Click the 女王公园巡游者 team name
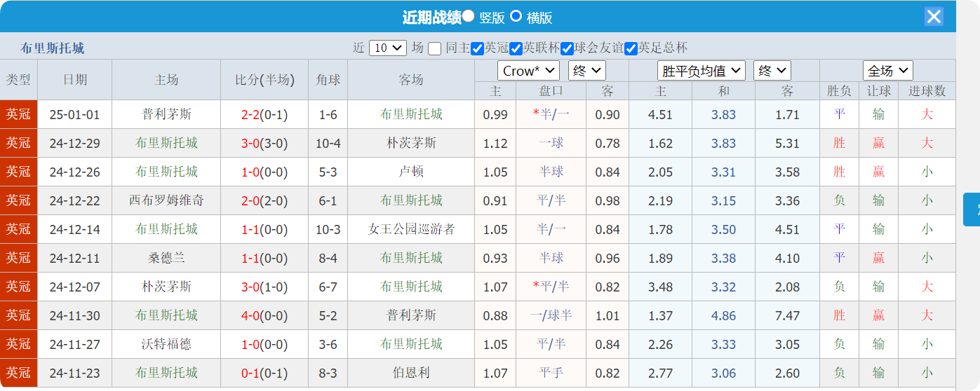Image resolution: width=980 pixels, height=391 pixels. tap(411, 230)
